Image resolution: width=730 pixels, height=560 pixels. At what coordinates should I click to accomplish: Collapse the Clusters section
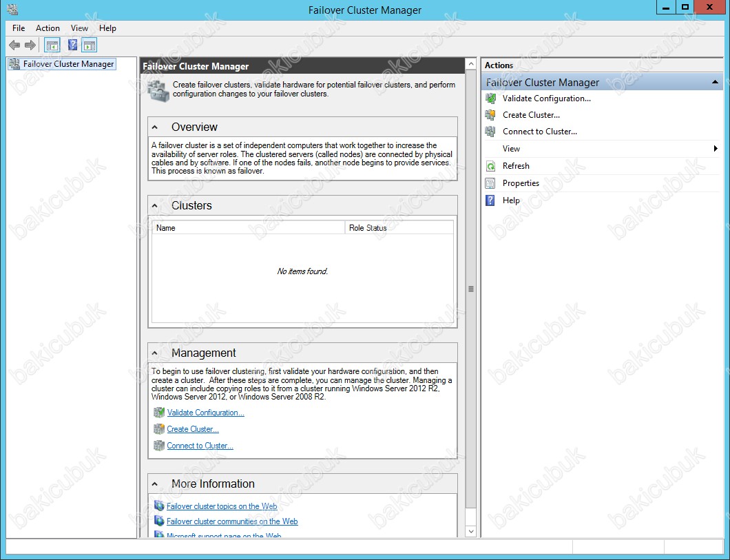pos(155,206)
